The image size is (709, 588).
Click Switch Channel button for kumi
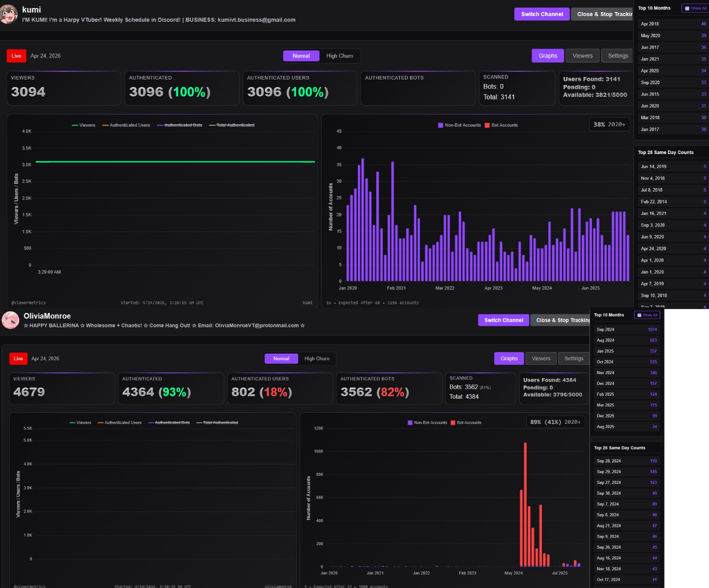tap(542, 14)
